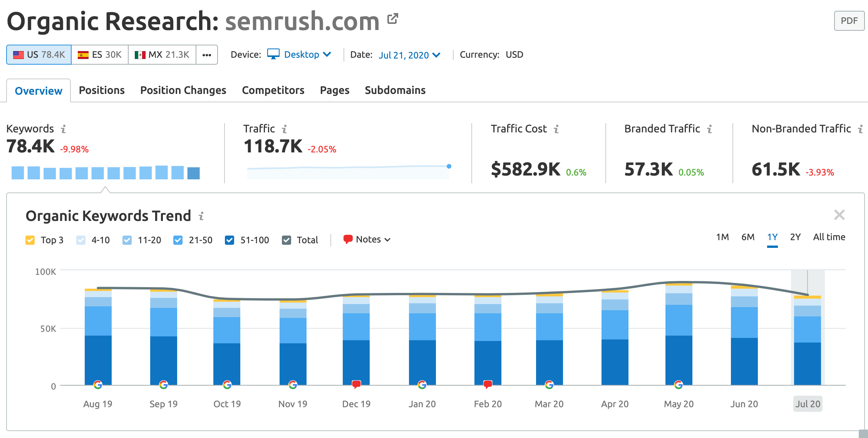868x438 pixels.
Task: Click the PDF export button
Action: pyautogui.click(x=849, y=21)
